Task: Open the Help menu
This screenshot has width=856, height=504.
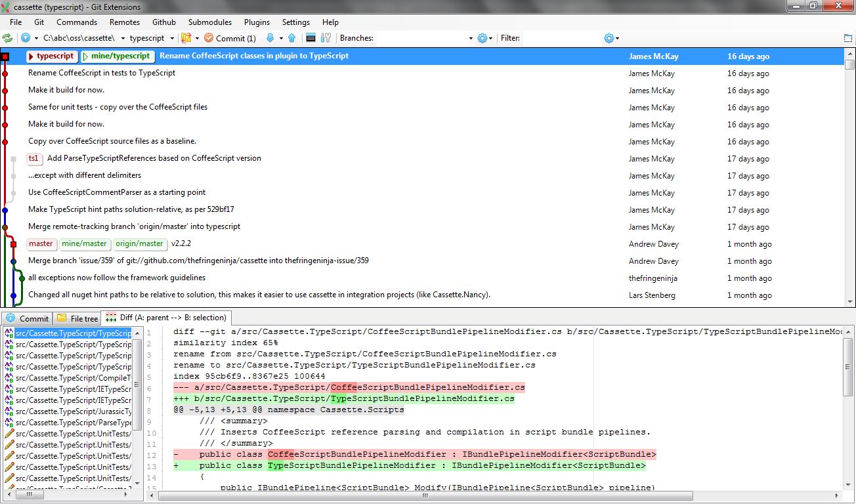Action: [331, 22]
